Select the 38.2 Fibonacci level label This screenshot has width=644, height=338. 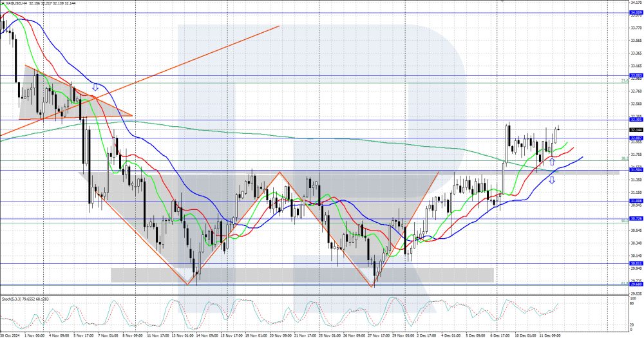coord(623,158)
